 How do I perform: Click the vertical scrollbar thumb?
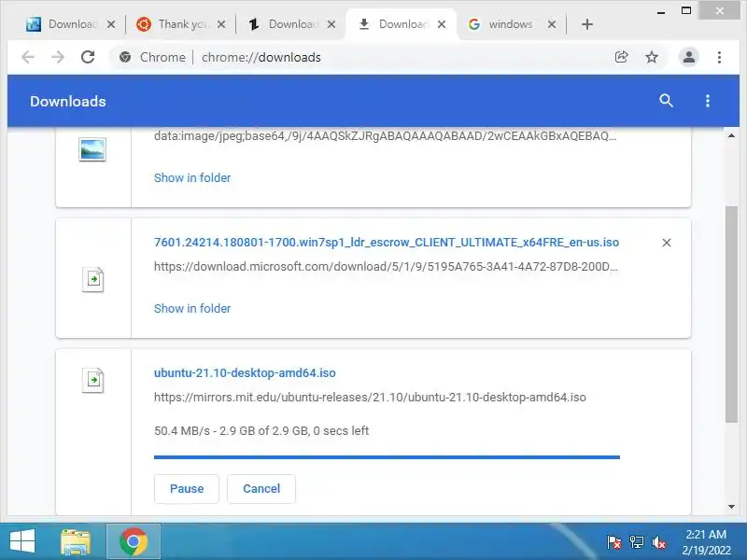point(731,315)
